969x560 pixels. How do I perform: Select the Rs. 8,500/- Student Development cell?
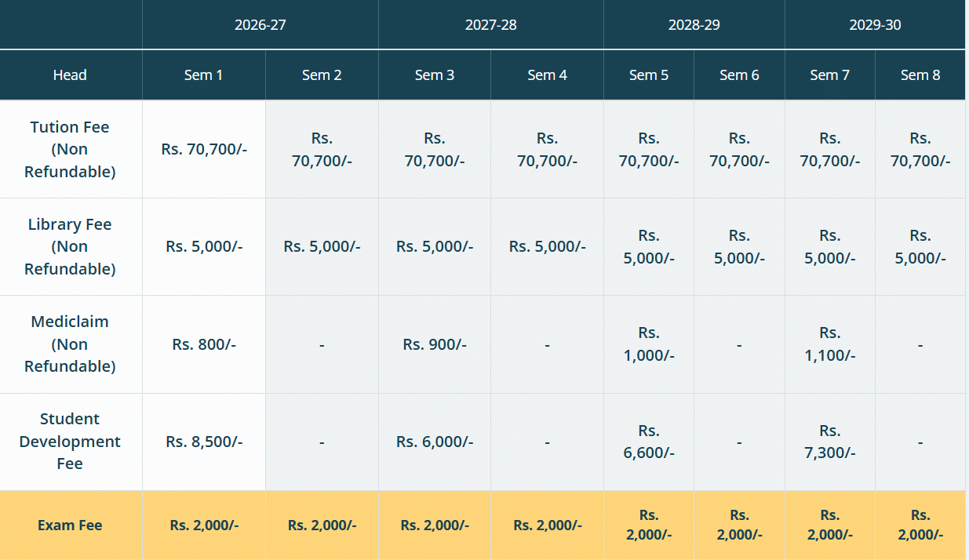tap(204, 442)
